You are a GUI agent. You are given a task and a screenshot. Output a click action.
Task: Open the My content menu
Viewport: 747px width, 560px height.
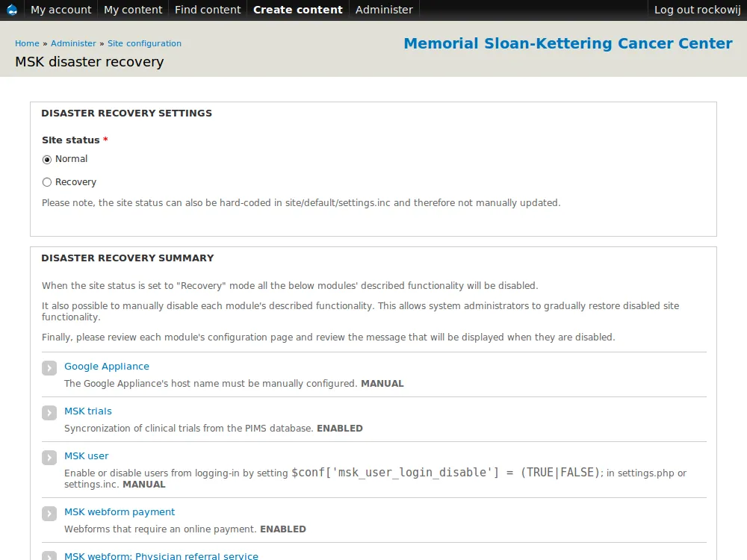pyautogui.click(x=133, y=10)
